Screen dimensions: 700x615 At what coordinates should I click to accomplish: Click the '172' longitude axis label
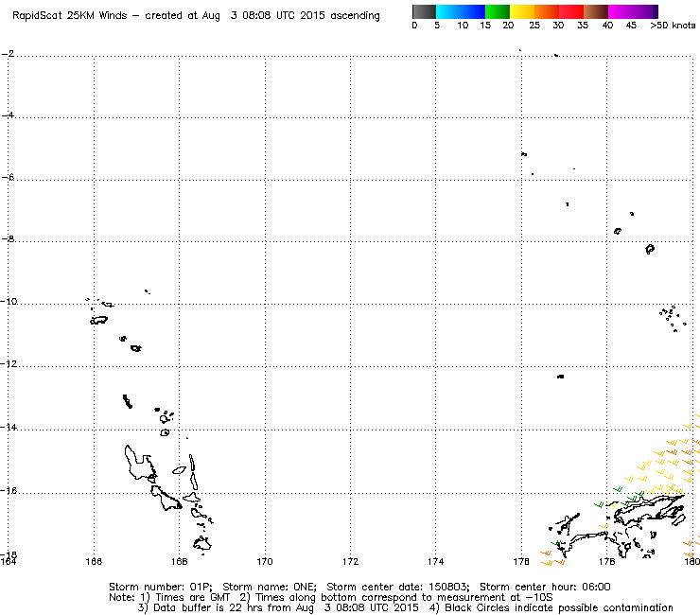click(x=350, y=561)
